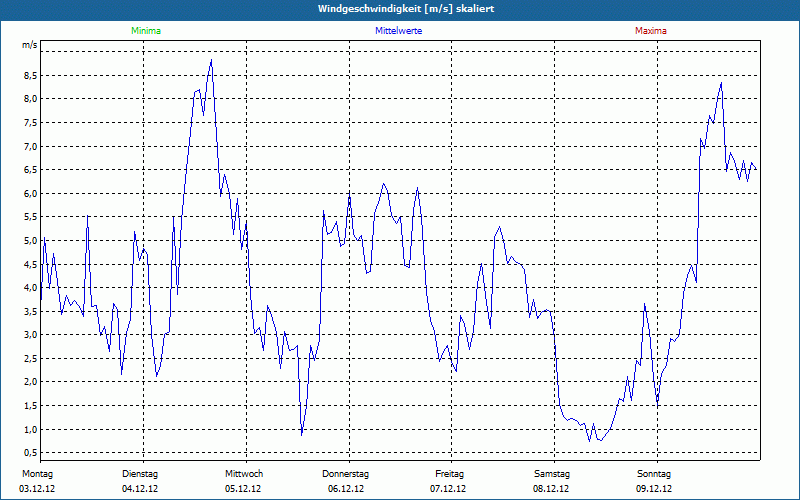800x500 pixels.
Task: Click the 3,0 y-axis value
Action: (30, 335)
